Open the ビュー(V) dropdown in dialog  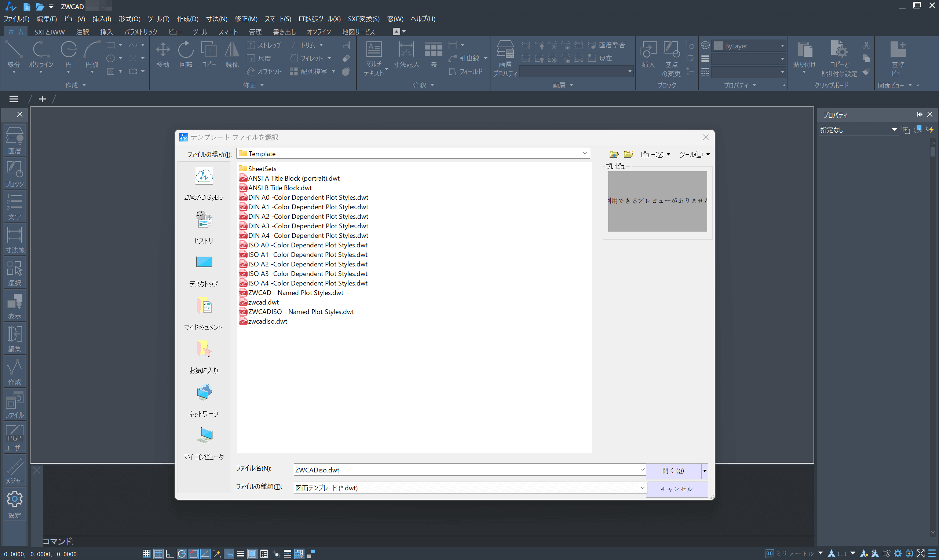(x=655, y=154)
